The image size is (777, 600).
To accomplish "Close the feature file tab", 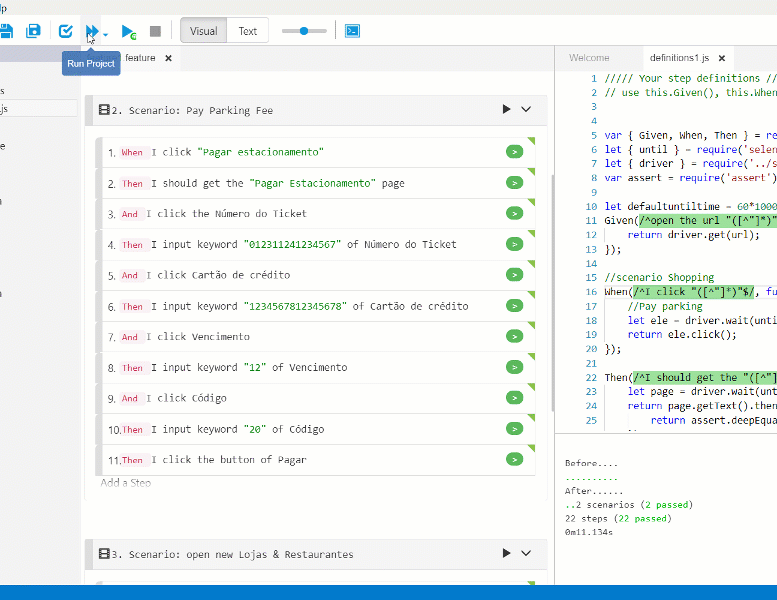I will pos(169,58).
